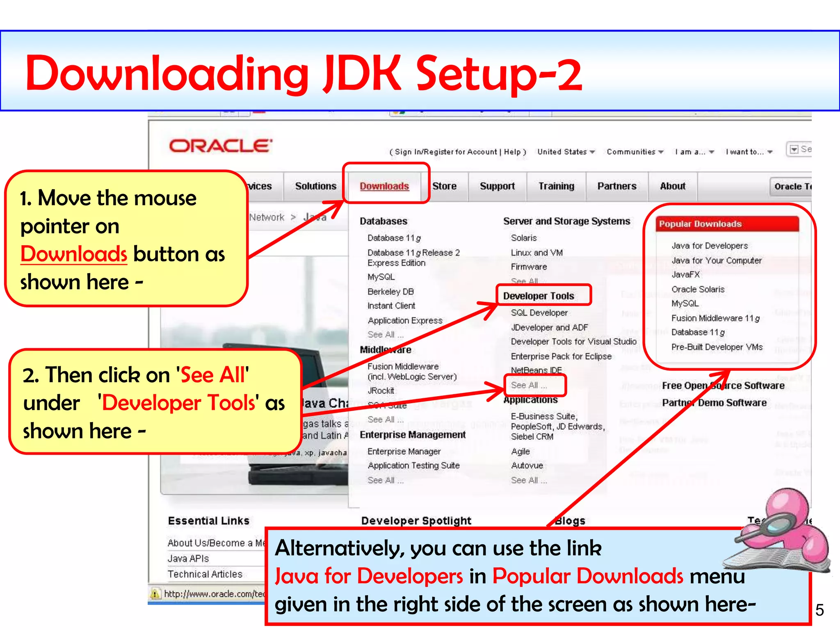This screenshot has width=840, height=630.
Task: Click See All under Developer Tools
Action: (529, 385)
